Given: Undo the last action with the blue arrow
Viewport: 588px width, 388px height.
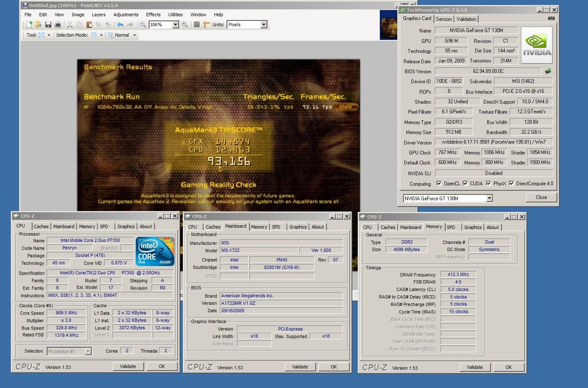Looking at the screenshot, I should tap(120, 25).
